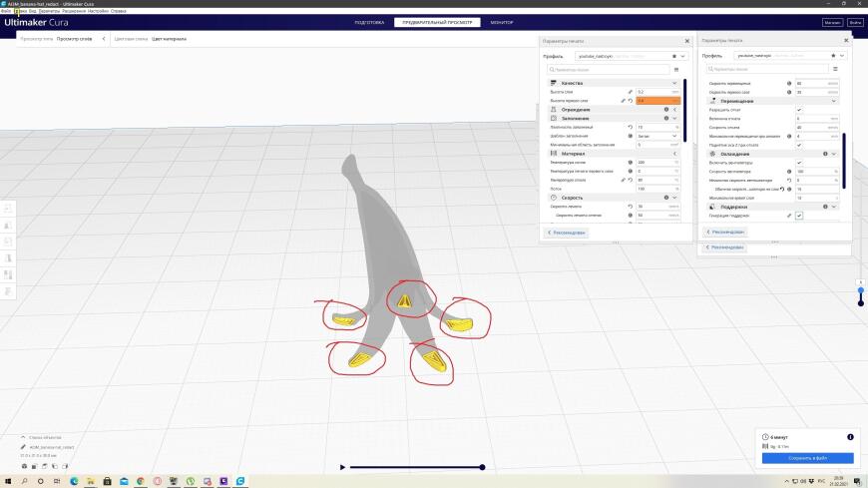Click the star icon in right profile selector
This screenshot has width=868, height=488.
[833, 56]
